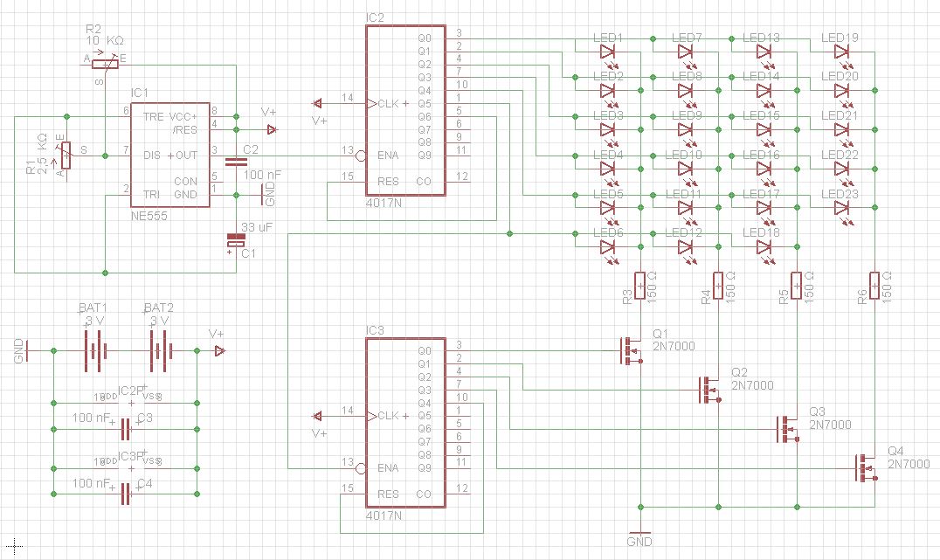Image resolution: width=940 pixels, height=560 pixels.
Task: Select the BAT2 battery symbol
Action: tap(158, 350)
